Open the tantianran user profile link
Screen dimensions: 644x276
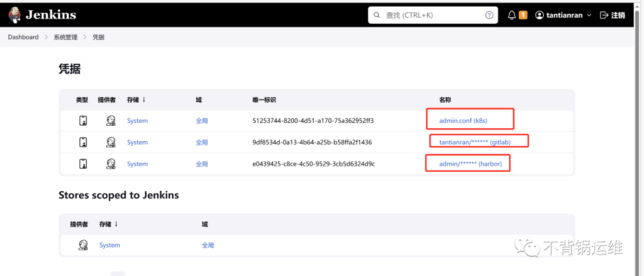[564, 15]
